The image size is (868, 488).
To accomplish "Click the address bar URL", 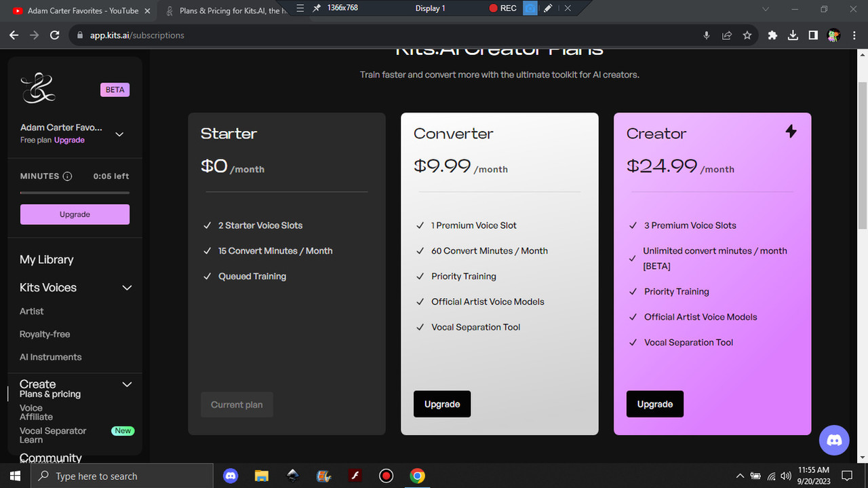I will point(137,35).
